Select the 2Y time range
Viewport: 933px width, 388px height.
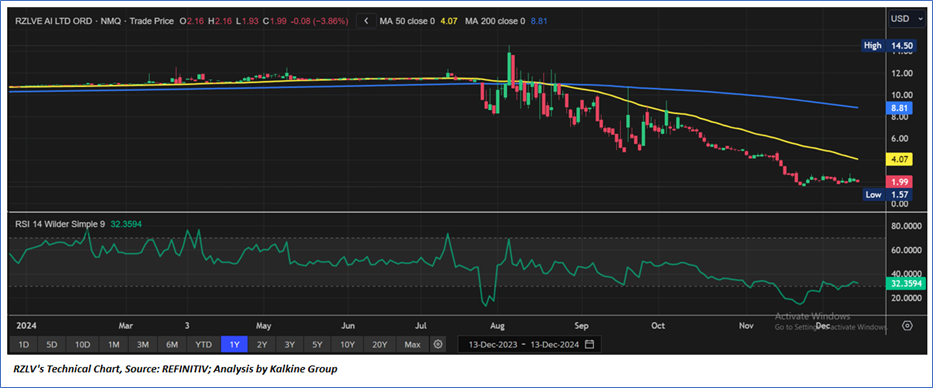[x=262, y=345]
